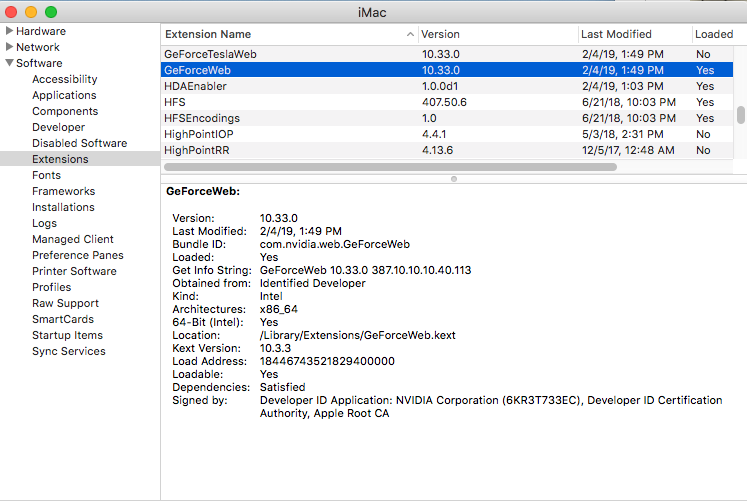Click the Architectures value x86_64
The width and height of the screenshot is (747, 501).
point(279,309)
